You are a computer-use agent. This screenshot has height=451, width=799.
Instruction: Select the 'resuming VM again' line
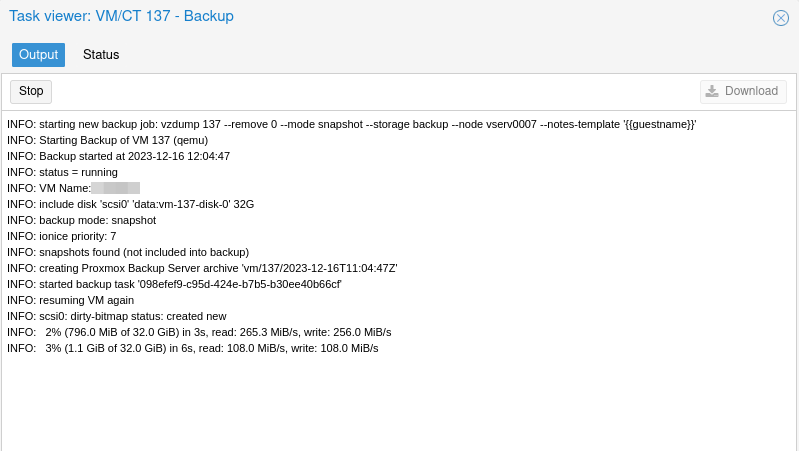pos(70,300)
